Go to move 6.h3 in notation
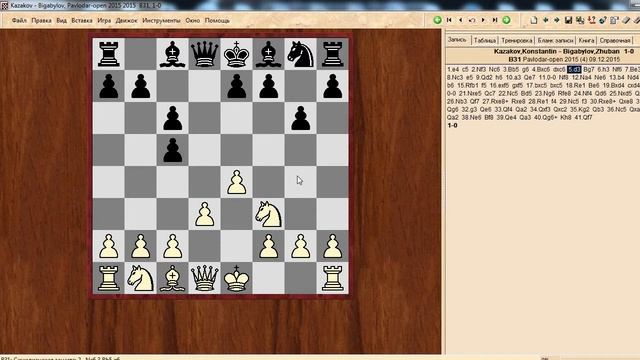 (x=603, y=69)
